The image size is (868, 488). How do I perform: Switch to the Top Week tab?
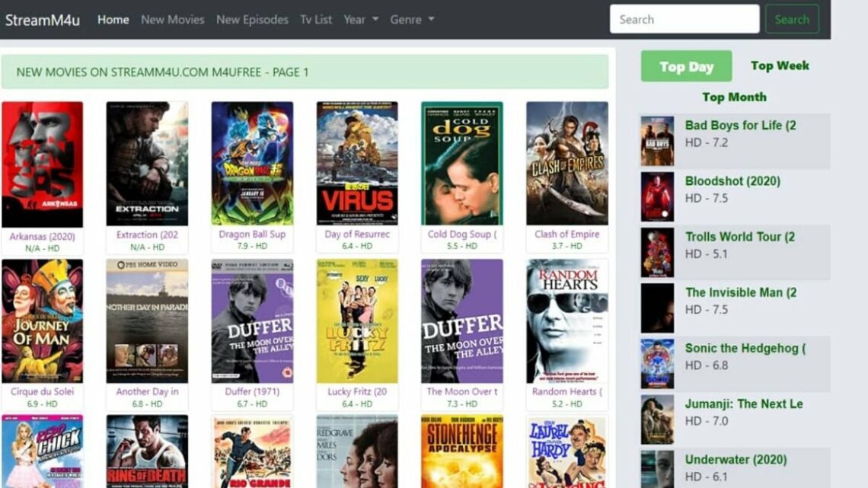coord(779,65)
